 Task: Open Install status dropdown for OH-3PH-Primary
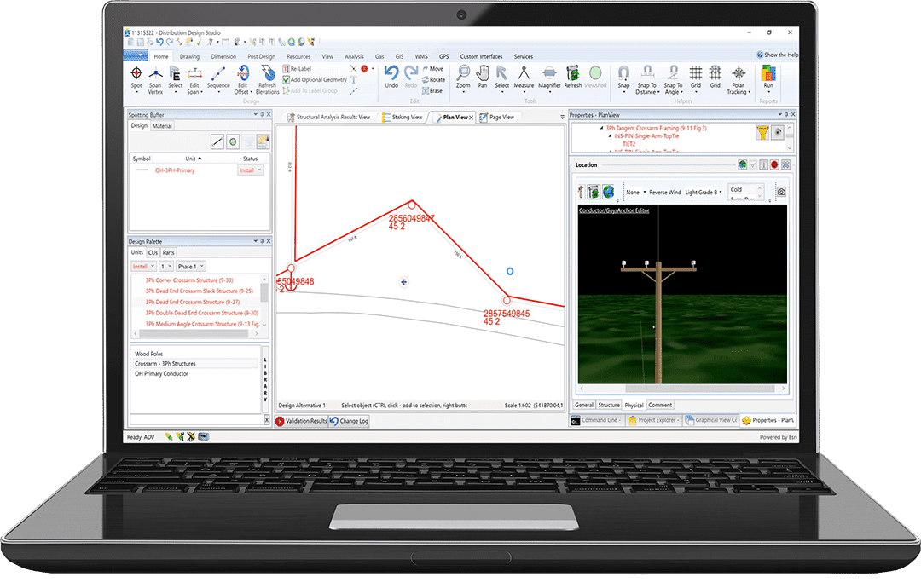click(x=250, y=170)
